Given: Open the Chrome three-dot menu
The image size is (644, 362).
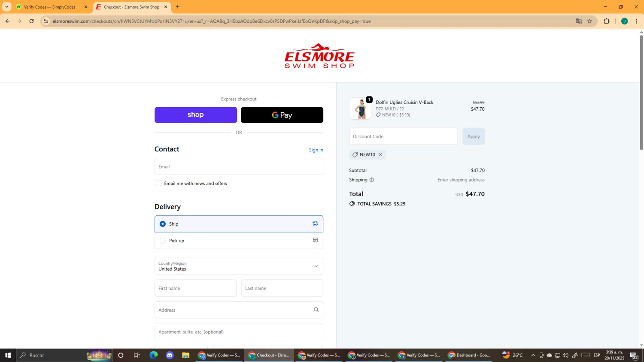Looking at the screenshot, I should pos(637,21).
